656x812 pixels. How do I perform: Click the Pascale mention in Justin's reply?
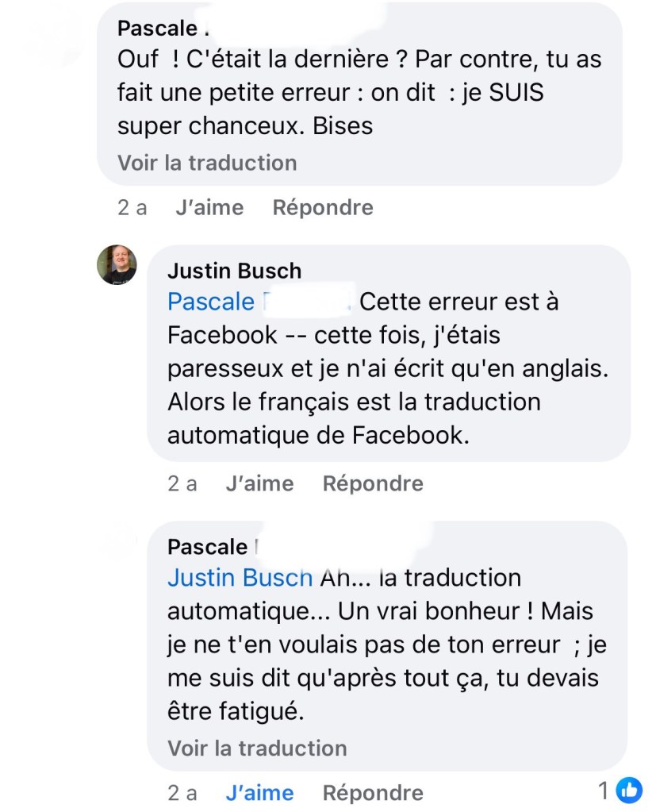pos(211,302)
